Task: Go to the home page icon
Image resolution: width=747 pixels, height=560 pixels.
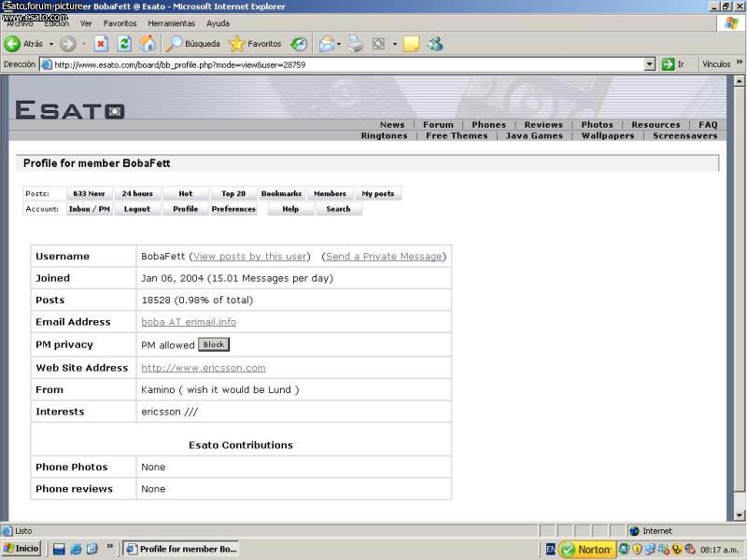Action: click(148, 44)
